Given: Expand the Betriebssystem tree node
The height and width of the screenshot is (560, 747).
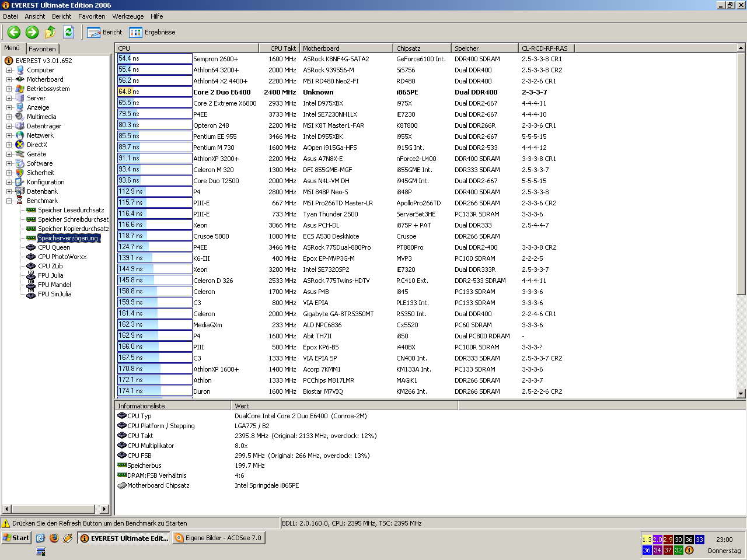Looking at the screenshot, I should [x=9, y=89].
